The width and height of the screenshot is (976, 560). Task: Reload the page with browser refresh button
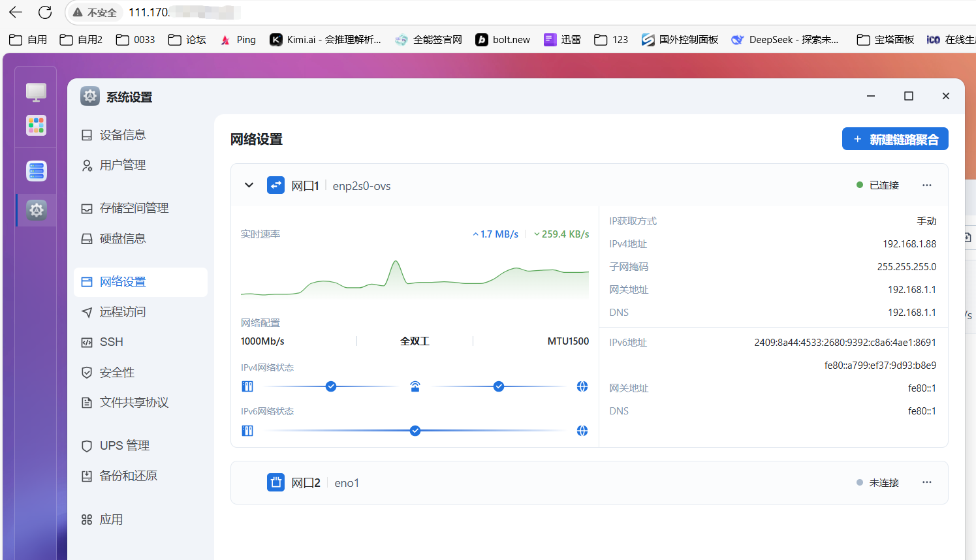(45, 12)
